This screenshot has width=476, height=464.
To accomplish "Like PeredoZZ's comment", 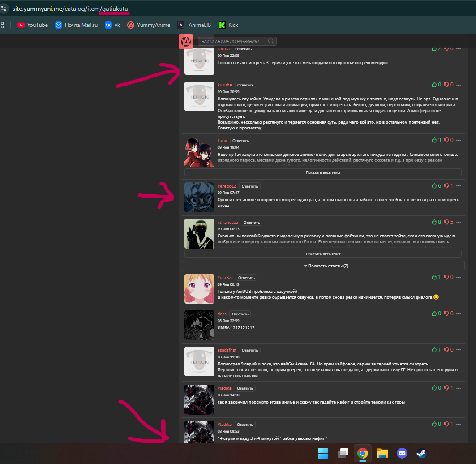I will [x=436, y=186].
